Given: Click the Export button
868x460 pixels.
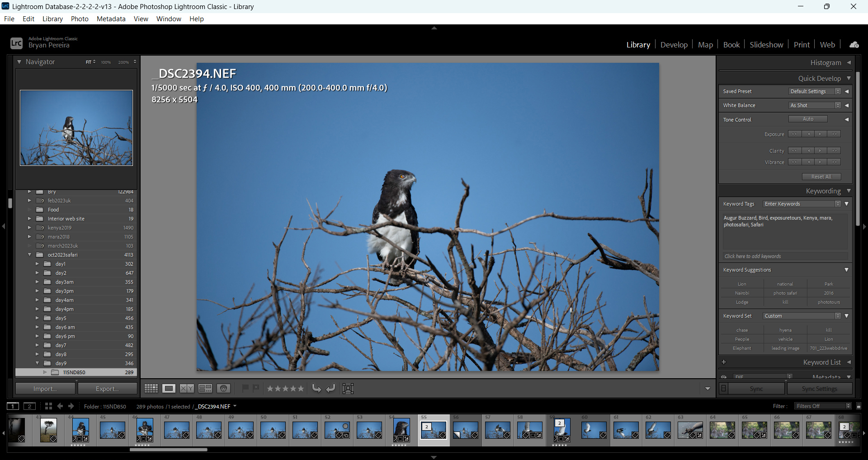Looking at the screenshot, I should 107,389.
